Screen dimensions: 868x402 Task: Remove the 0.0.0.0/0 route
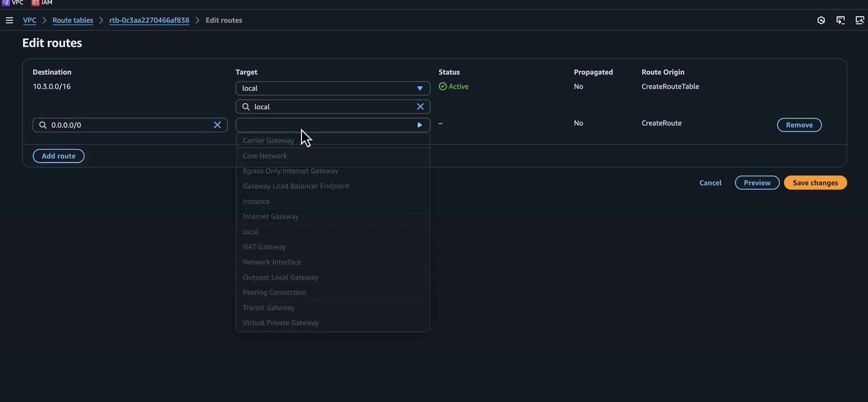799,125
